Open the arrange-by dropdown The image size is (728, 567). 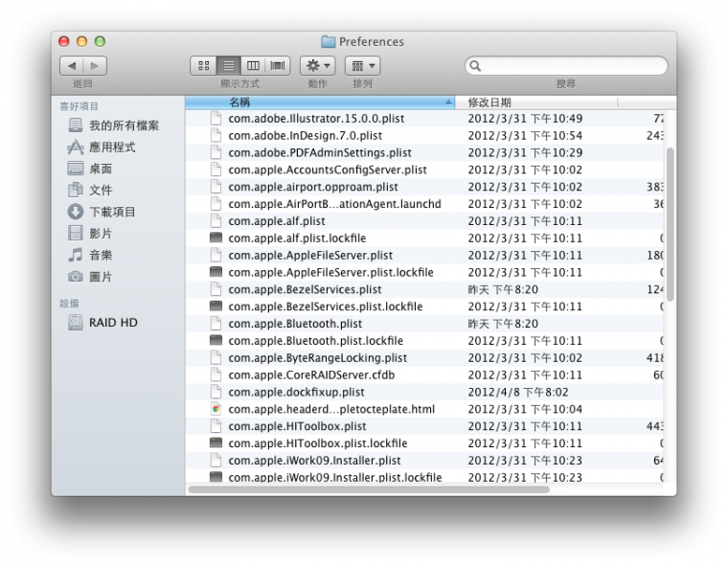tap(363, 65)
